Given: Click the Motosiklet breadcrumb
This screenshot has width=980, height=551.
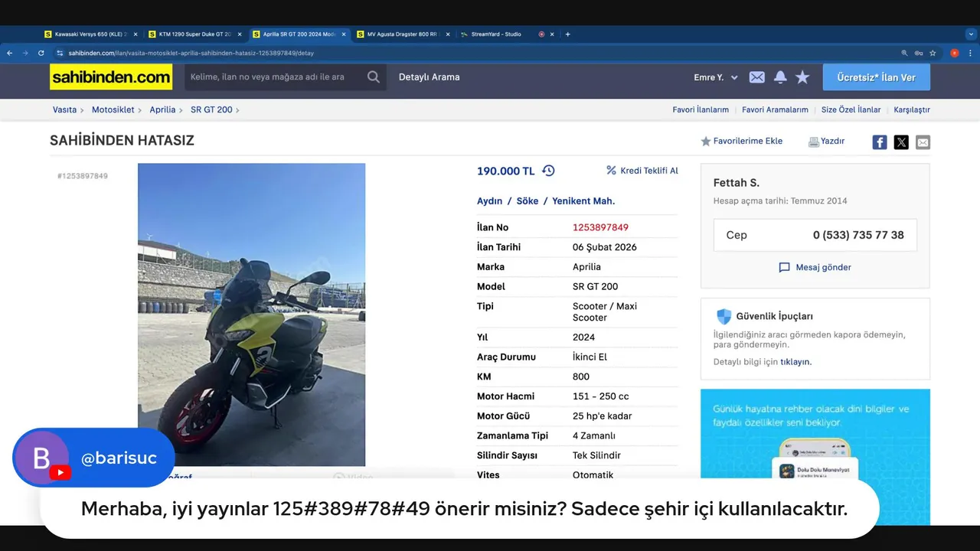Looking at the screenshot, I should click(113, 109).
